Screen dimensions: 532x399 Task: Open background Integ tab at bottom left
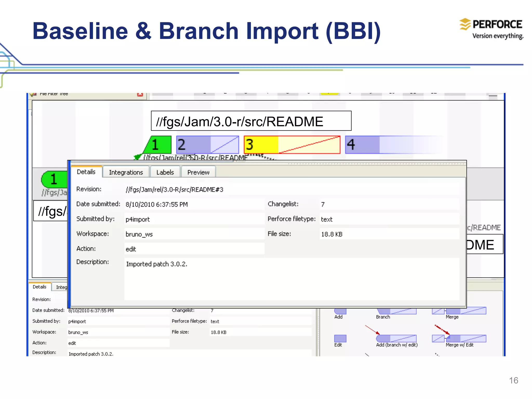point(60,287)
